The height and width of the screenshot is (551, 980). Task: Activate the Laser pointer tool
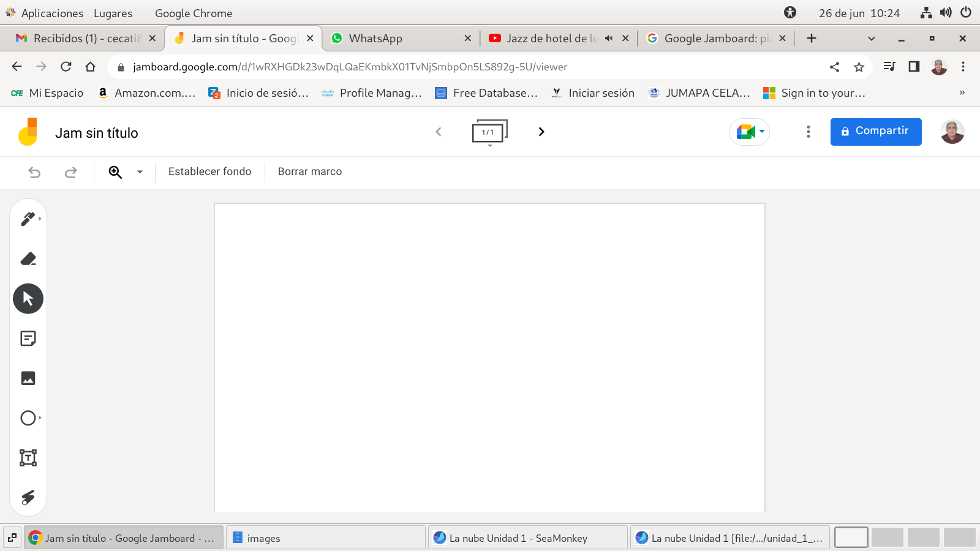(x=28, y=497)
